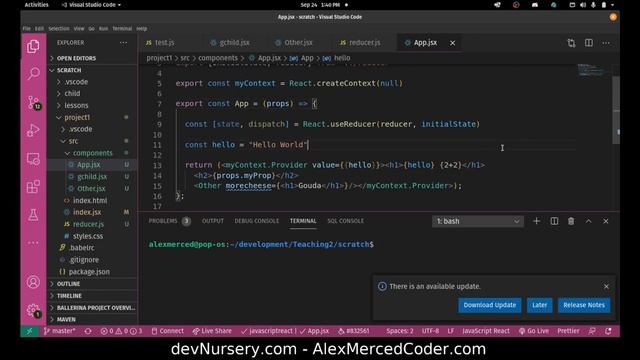Click Explorer panel more actions ellipsis
This screenshot has height=360, width=640.
pyautogui.click(x=123, y=42)
